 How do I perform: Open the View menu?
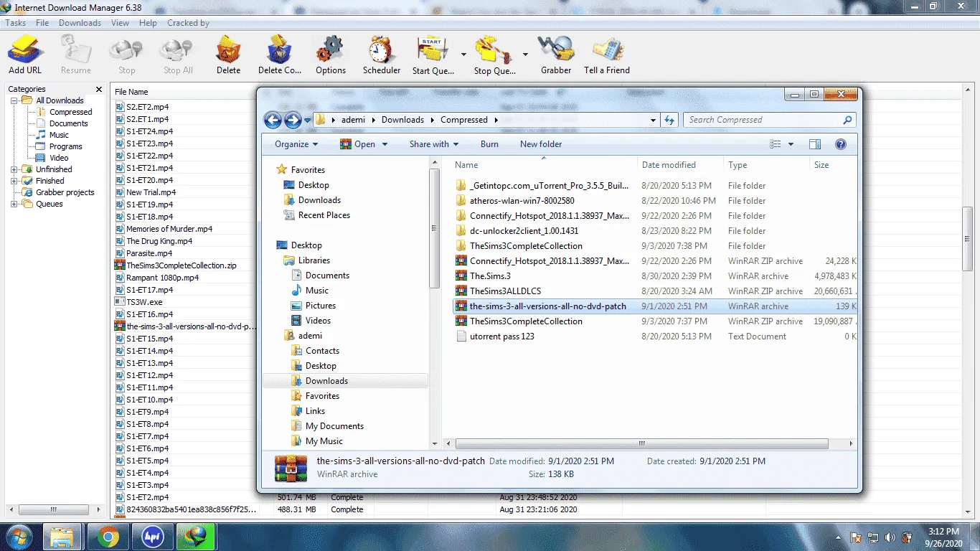(x=120, y=23)
